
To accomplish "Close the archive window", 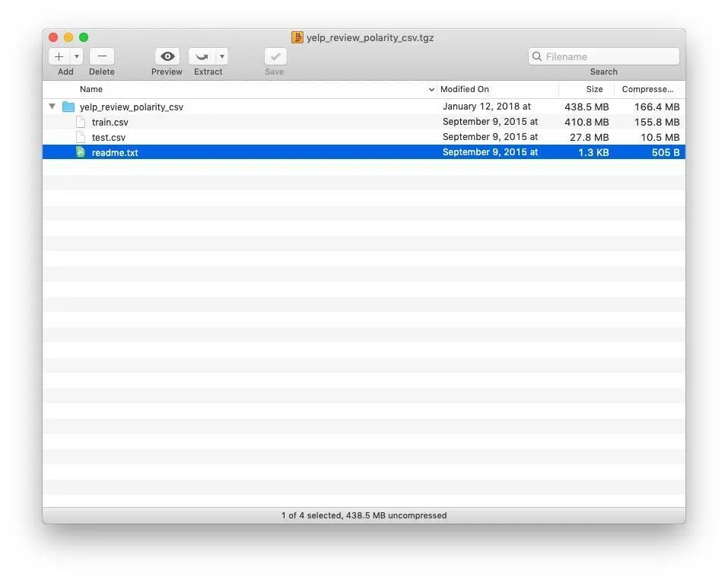I will pos(53,37).
